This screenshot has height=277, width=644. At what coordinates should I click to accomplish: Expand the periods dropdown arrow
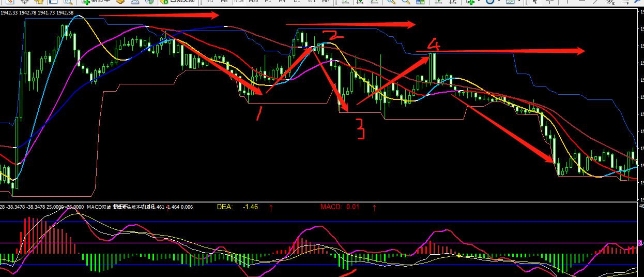point(499,2)
